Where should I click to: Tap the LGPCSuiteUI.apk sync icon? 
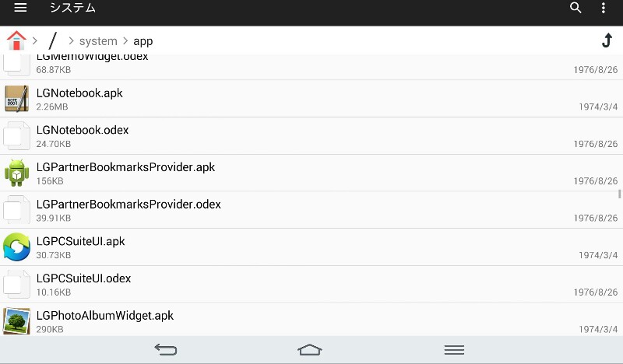click(x=16, y=247)
